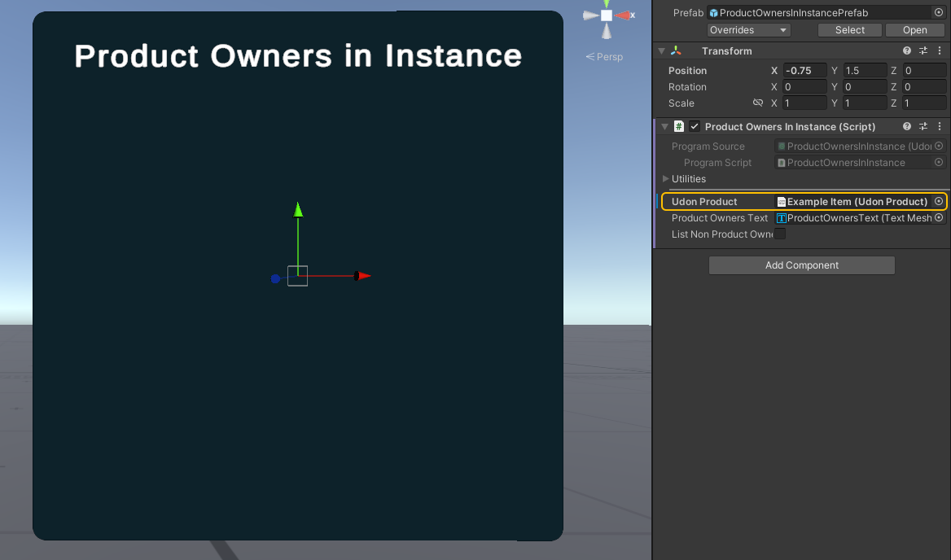Click the Program Source label

708,146
